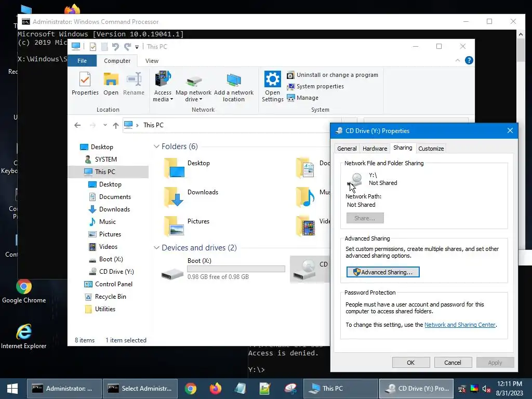Click Advanced Sharing button
This screenshot has height=399, width=532.
(x=383, y=272)
